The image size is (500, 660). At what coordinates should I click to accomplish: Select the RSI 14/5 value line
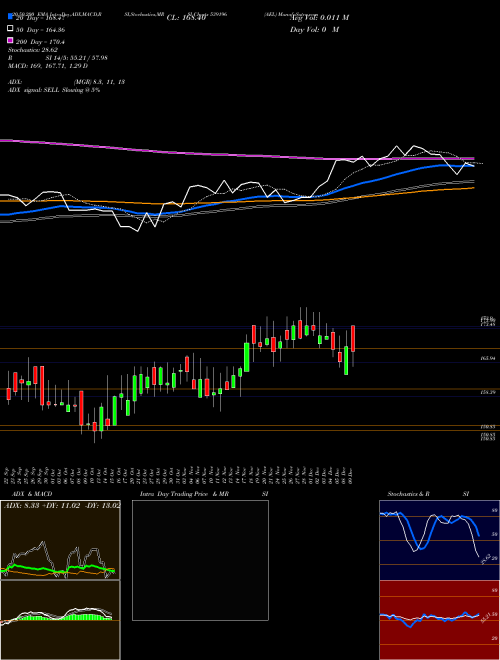click(58, 58)
